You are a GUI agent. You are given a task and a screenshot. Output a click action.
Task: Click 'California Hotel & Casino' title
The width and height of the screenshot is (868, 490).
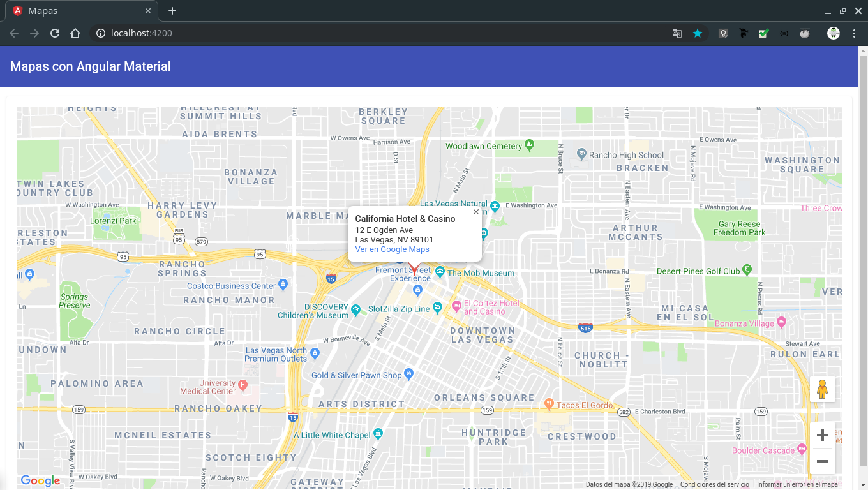(x=405, y=219)
